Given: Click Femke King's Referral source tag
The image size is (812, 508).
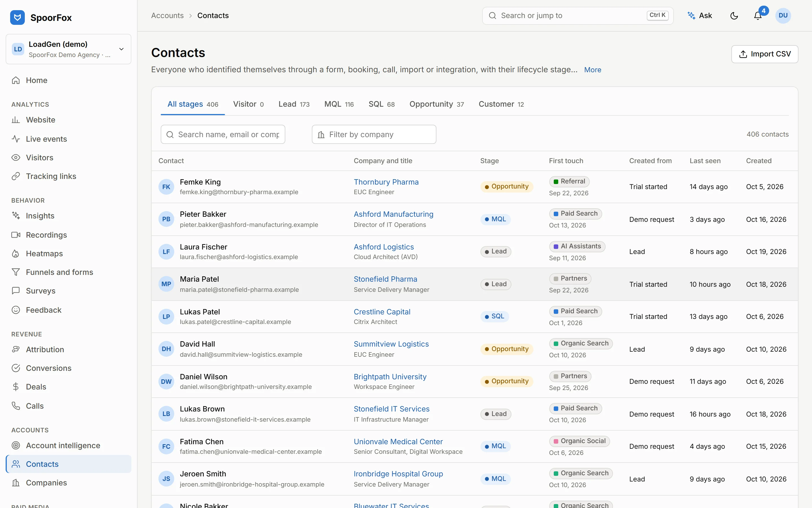Looking at the screenshot, I should click(569, 181).
